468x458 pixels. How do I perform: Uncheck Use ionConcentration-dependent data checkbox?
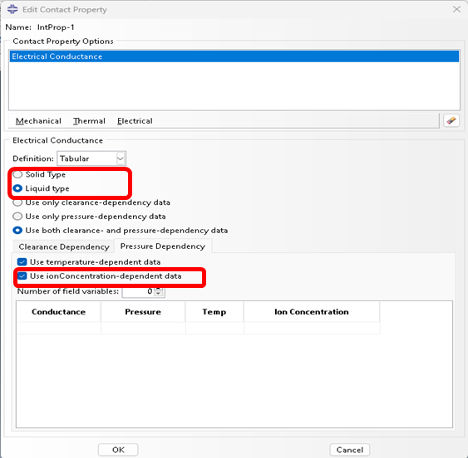coord(22,276)
